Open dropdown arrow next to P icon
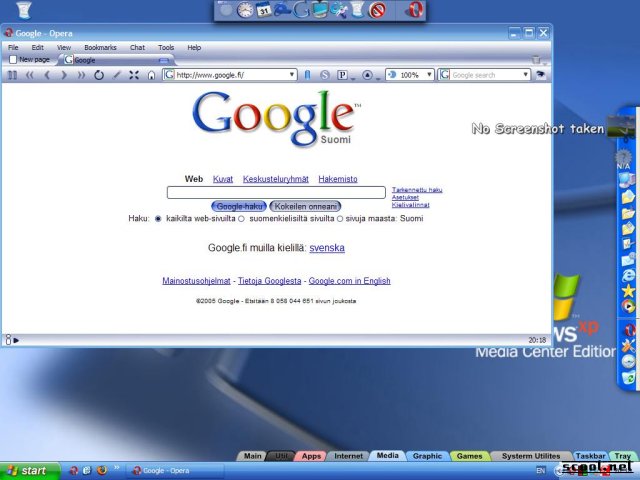The height and width of the screenshot is (480, 640). pyautogui.click(x=353, y=78)
